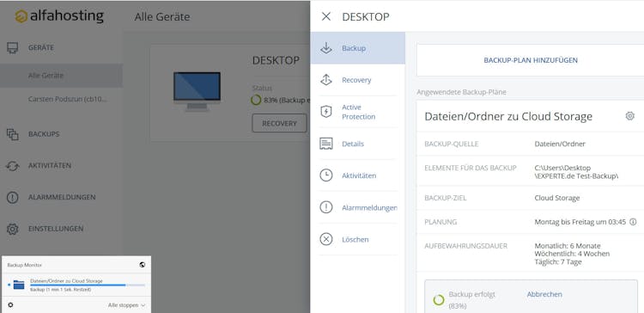Open the Alle stoppen dropdown
Image resolution: width=644 pixels, height=313 pixels.
tap(126, 305)
